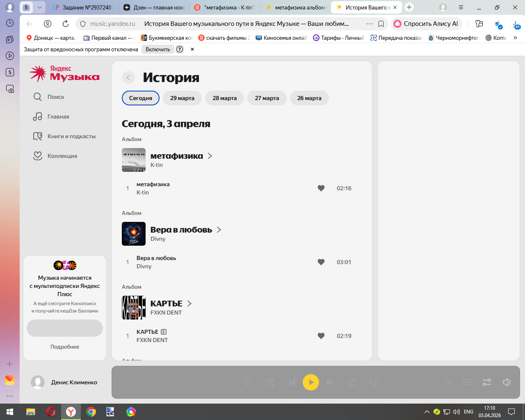Open the address bar three-dot menu
Screen dimensions: 525x420
[370, 24]
